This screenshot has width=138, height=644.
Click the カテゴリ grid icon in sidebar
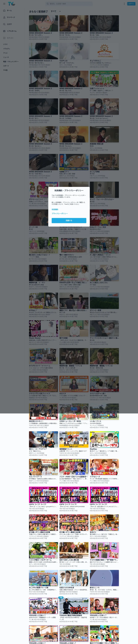pos(4,38)
